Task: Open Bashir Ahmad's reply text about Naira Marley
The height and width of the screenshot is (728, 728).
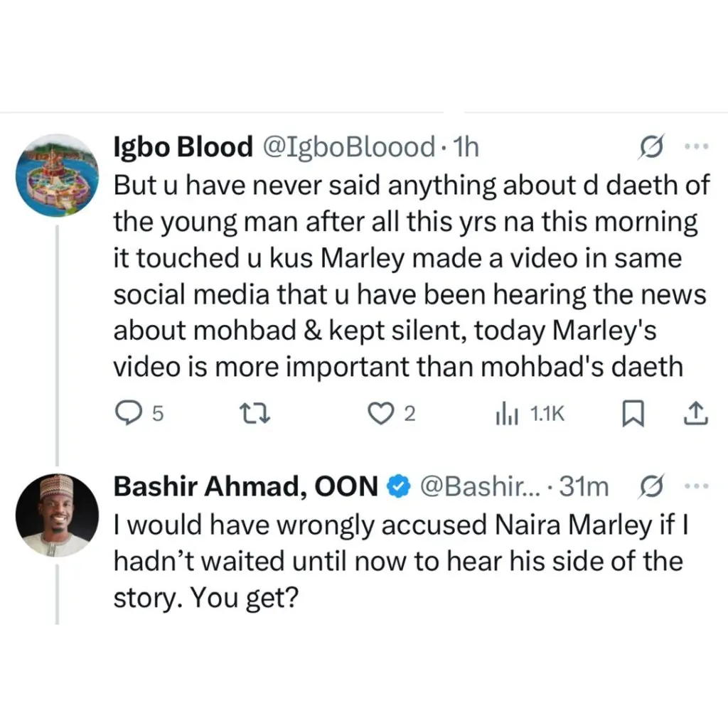Action: (x=398, y=562)
